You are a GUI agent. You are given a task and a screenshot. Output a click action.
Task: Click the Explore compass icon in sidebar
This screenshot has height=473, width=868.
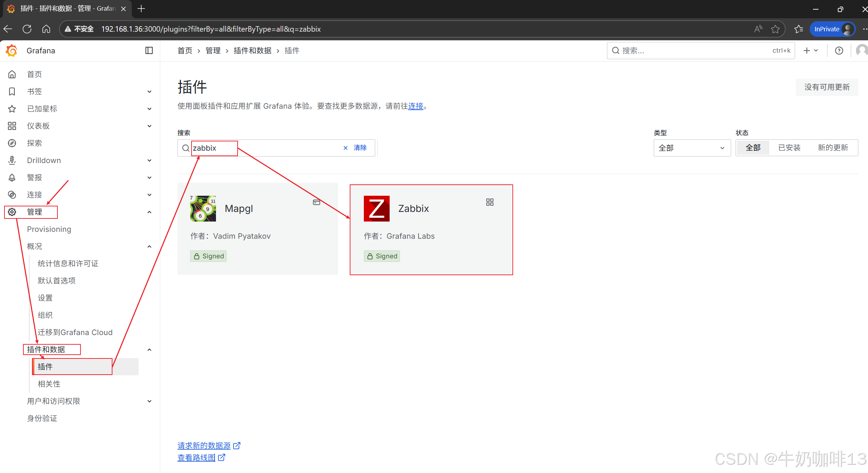pyautogui.click(x=12, y=143)
